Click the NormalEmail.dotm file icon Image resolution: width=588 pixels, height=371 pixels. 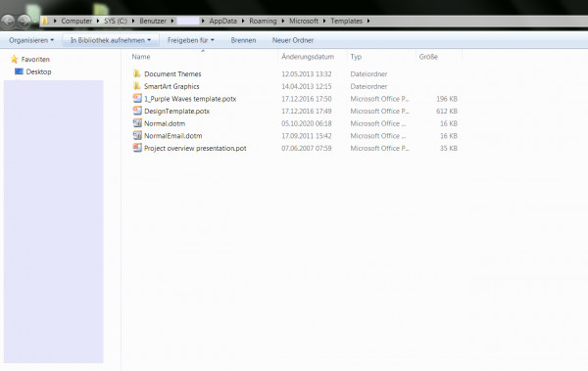point(137,135)
